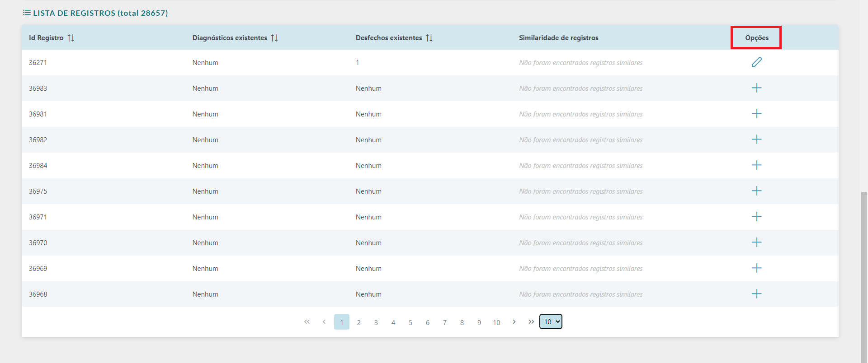Click the Id Registro column header

tap(46, 38)
